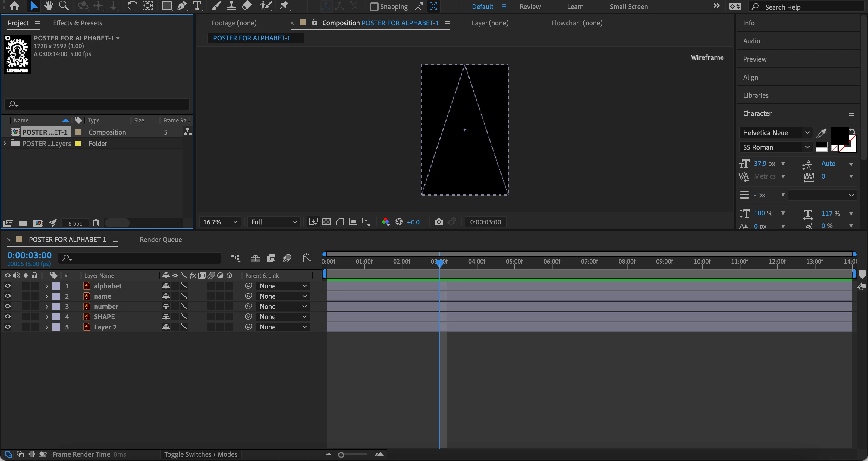Viewport: 868px width, 461px height.
Task: Hide the alphabet layer
Action: tap(8, 286)
